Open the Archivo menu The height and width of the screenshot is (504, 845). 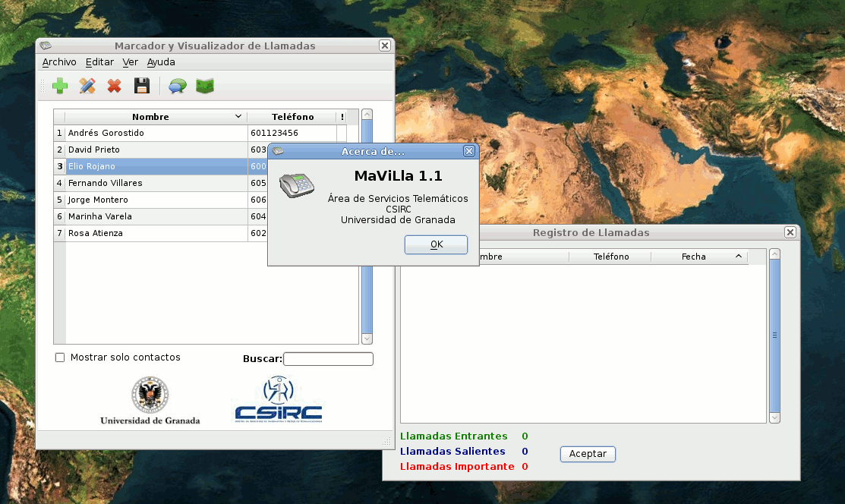pyautogui.click(x=59, y=62)
